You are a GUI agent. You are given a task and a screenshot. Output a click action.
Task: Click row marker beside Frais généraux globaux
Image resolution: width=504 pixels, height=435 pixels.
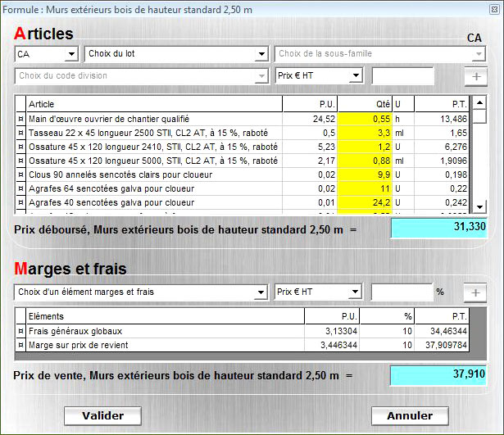20,331
